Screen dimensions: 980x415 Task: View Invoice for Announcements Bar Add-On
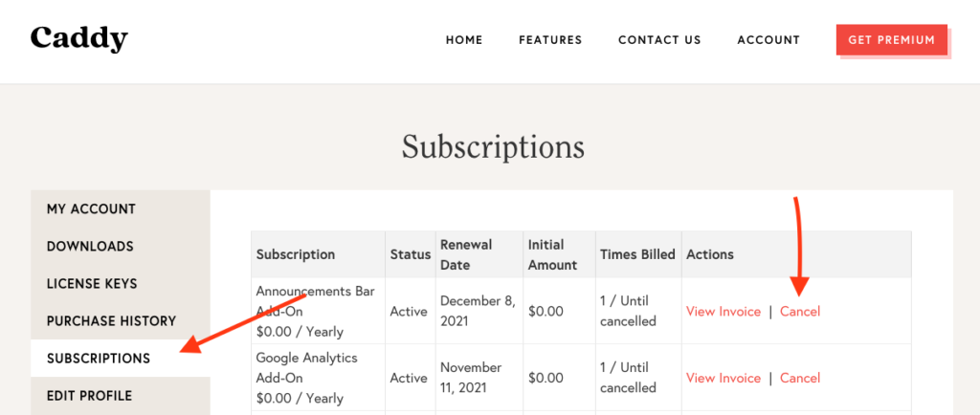tap(724, 312)
